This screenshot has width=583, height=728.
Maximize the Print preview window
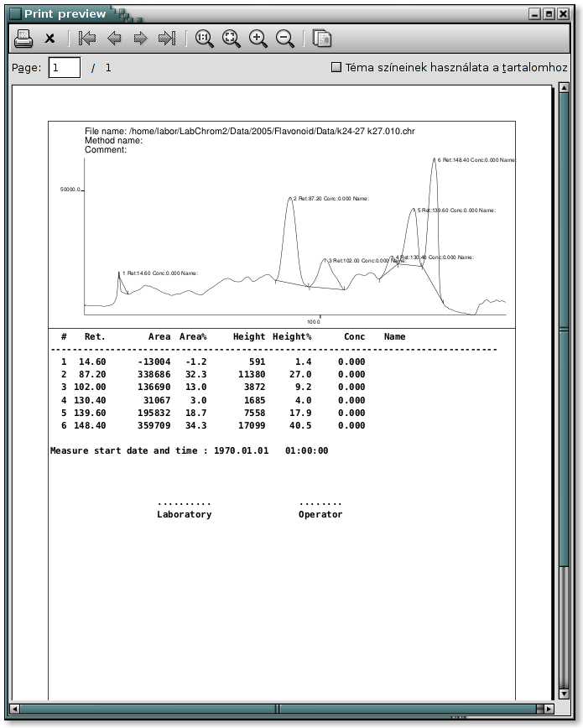[x=549, y=13]
